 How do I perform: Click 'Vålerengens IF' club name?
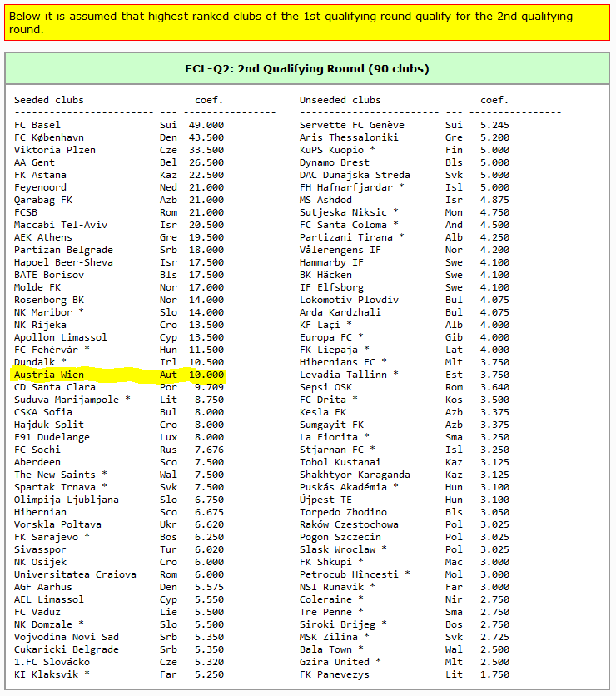(x=340, y=250)
